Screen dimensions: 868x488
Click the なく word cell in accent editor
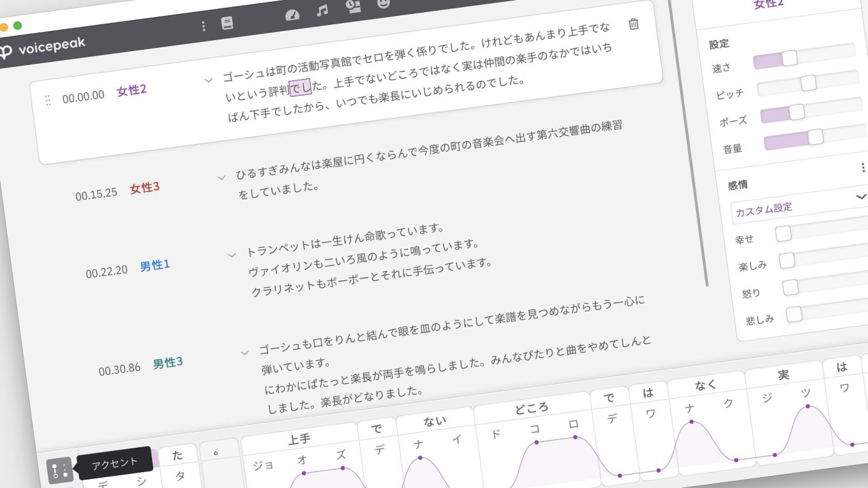click(x=705, y=385)
